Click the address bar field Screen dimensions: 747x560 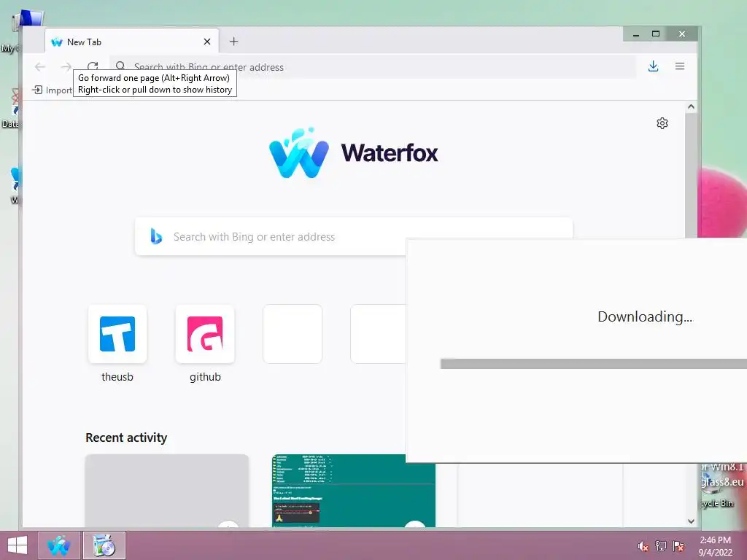click(x=373, y=66)
